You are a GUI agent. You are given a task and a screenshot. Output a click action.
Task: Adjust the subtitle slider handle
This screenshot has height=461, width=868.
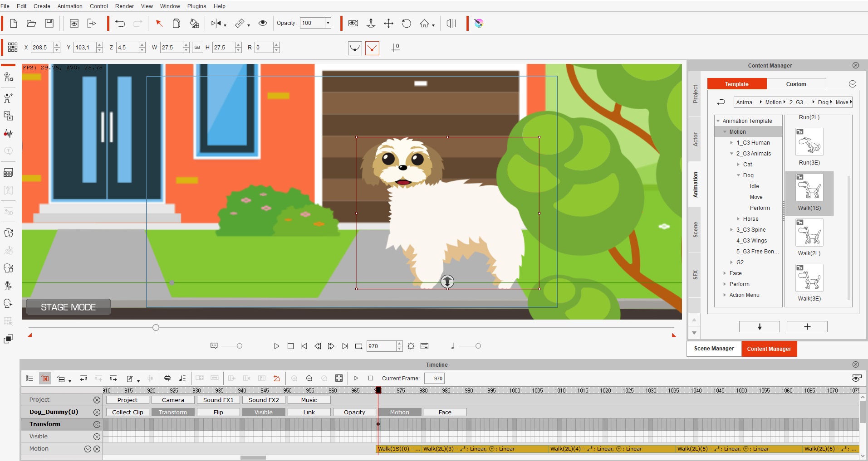coord(240,346)
